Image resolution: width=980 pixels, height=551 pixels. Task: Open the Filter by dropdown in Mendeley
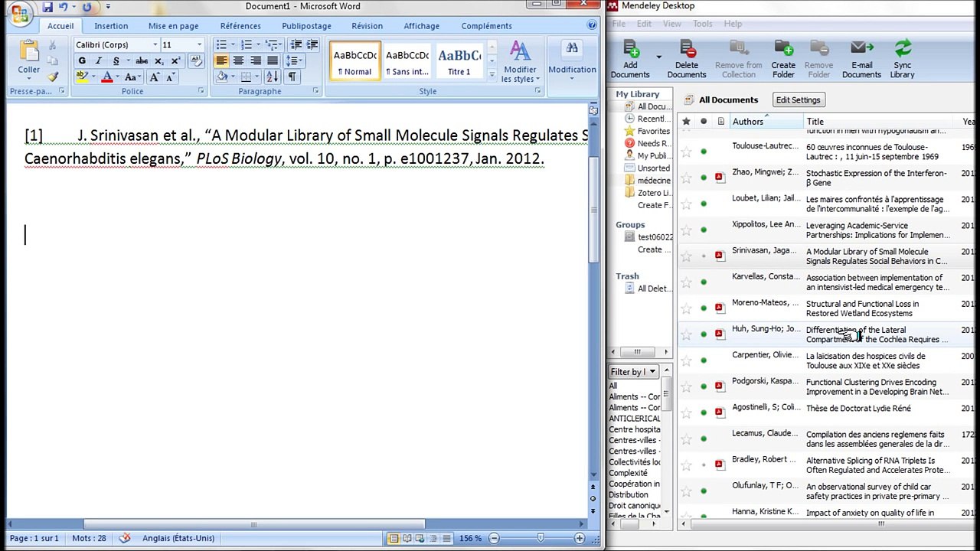(x=633, y=372)
